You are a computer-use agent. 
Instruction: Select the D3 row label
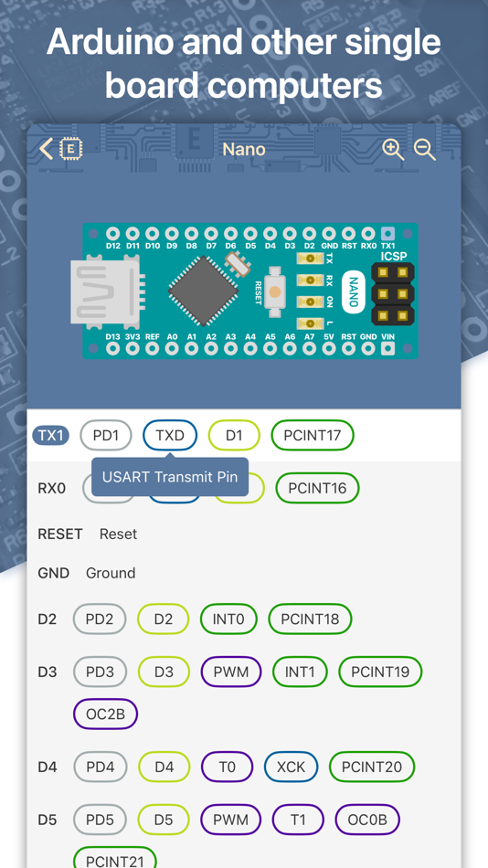48,672
